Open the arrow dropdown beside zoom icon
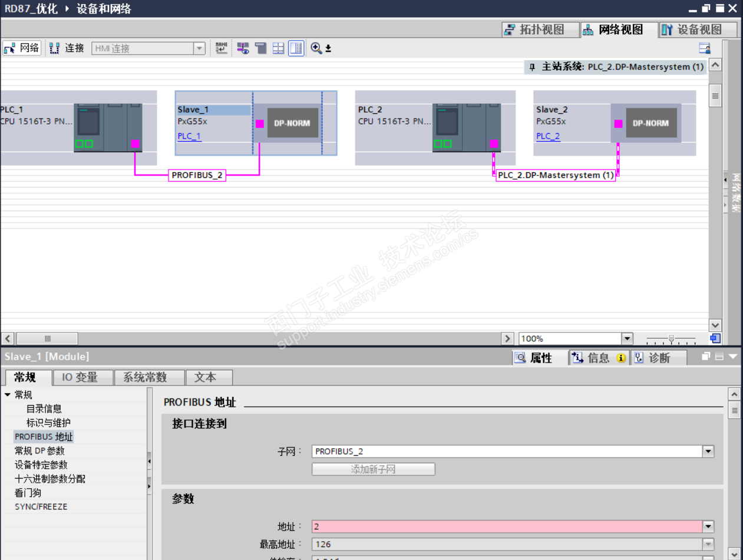This screenshot has height=560, width=743. tap(328, 49)
